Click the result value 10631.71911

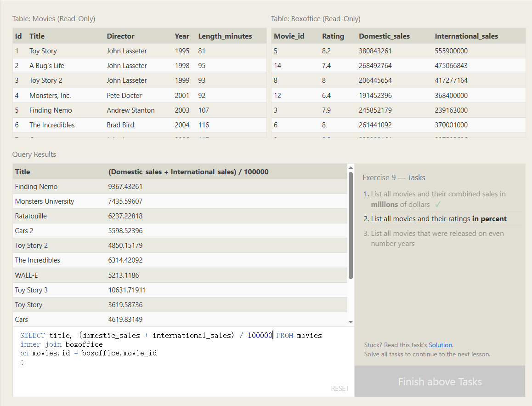(x=127, y=290)
